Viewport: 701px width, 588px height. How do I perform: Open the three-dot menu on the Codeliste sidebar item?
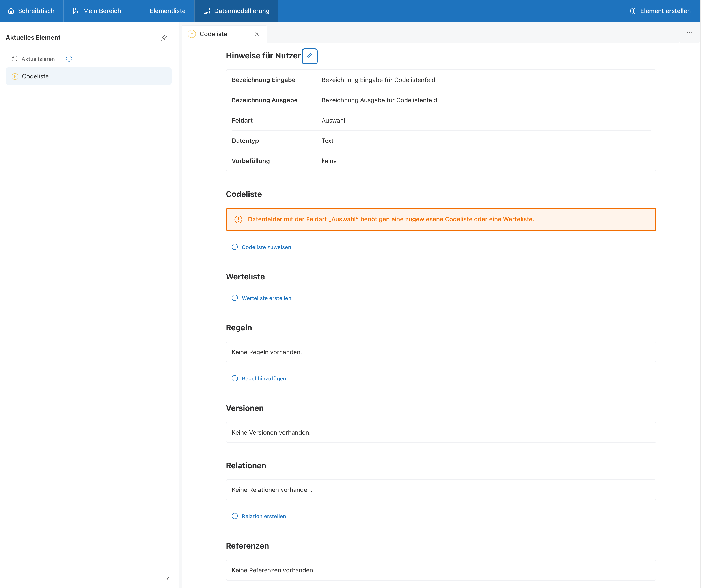[162, 76]
